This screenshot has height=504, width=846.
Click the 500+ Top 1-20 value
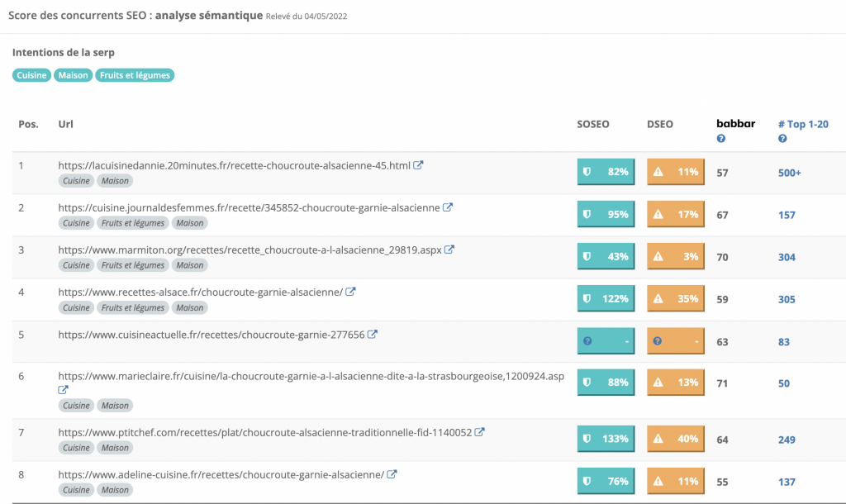point(789,173)
